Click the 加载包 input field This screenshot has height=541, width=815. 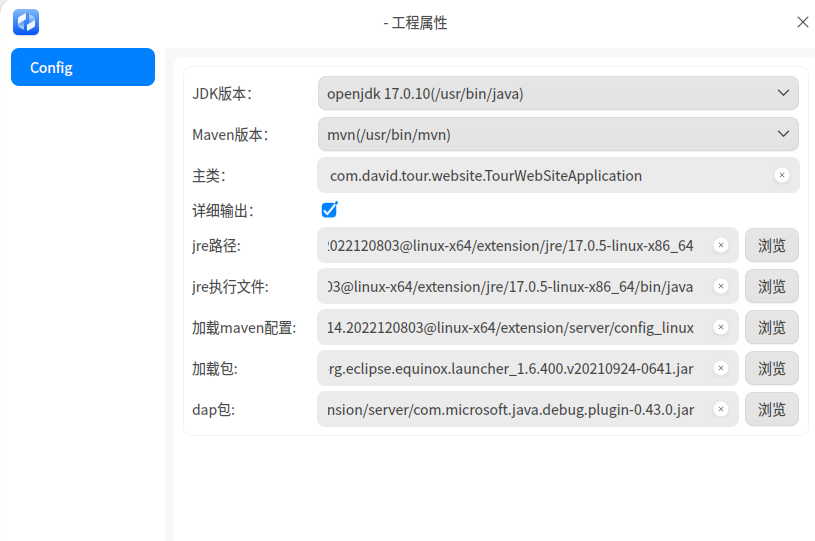tap(528, 368)
